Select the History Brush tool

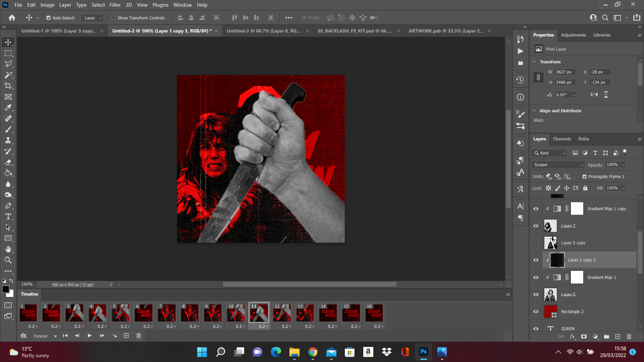(x=8, y=151)
